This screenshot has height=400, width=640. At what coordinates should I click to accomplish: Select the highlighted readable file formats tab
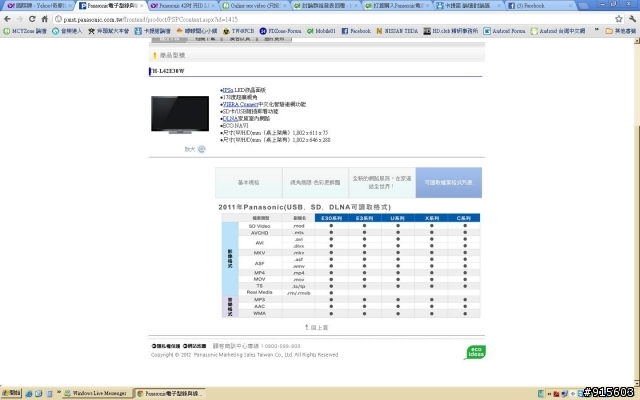pyautogui.click(x=449, y=182)
